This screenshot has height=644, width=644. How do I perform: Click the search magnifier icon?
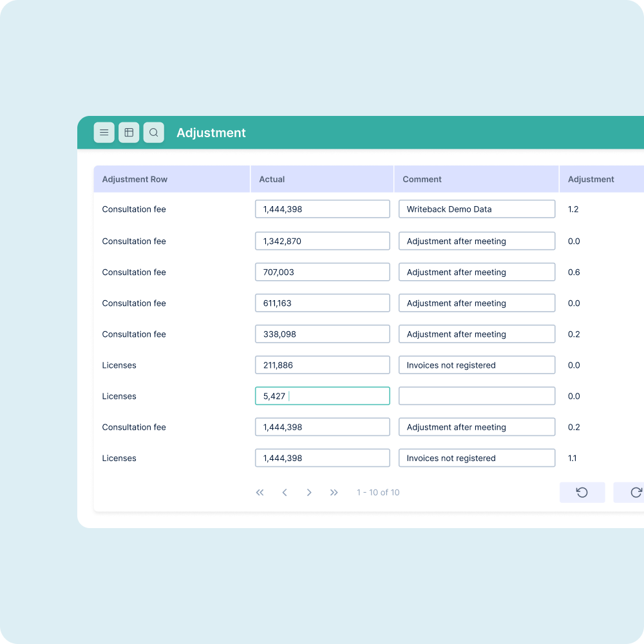153,133
